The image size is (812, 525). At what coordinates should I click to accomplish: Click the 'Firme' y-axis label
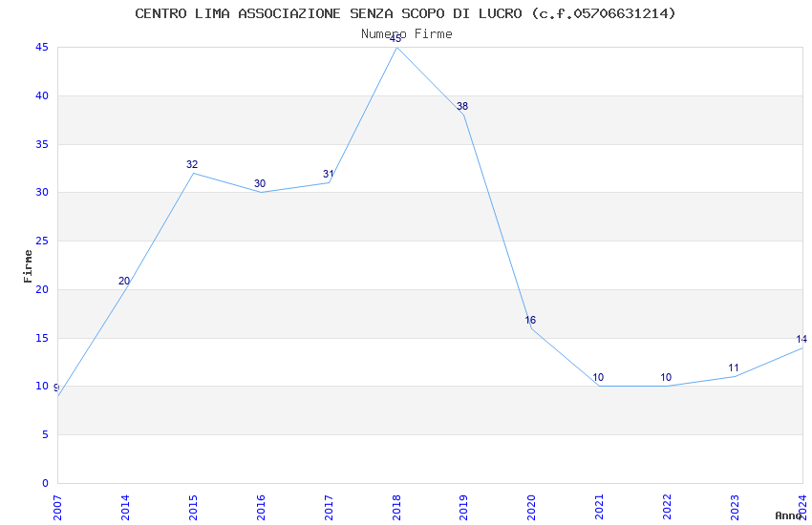[x=28, y=266]
